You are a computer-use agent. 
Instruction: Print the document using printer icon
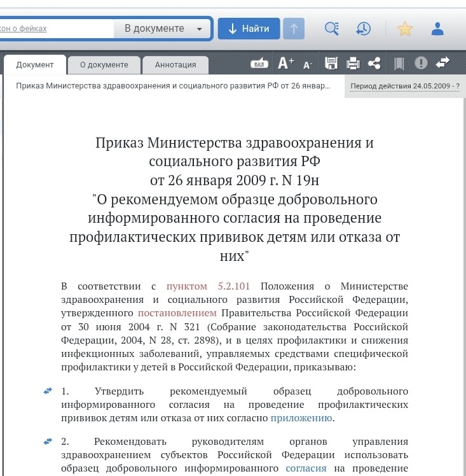coord(353,64)
